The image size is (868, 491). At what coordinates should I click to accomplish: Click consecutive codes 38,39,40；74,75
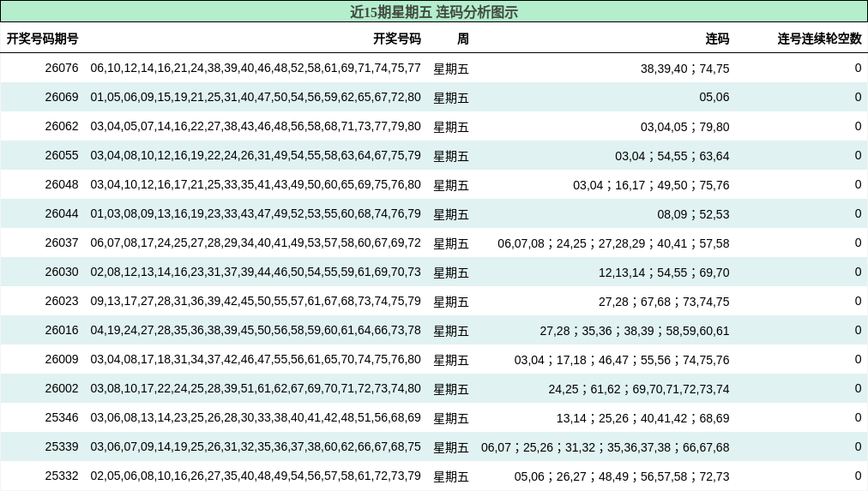pyautogui.click(x=684, y=69)
